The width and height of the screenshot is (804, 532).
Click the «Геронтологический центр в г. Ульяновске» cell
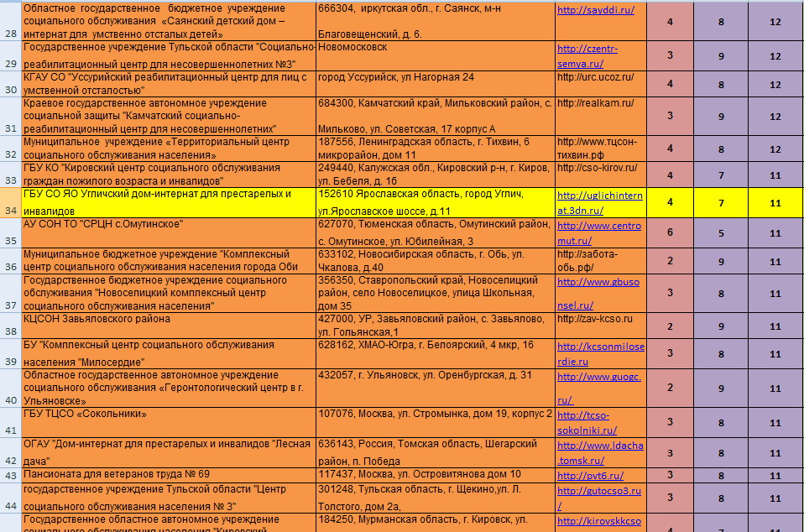click(x=169, y=388)
